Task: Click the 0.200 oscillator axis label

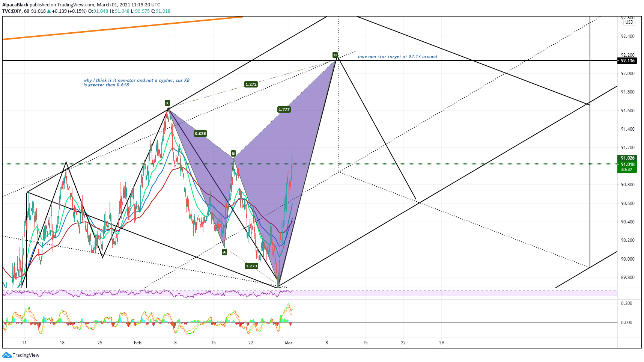Action: click(626, 303)
